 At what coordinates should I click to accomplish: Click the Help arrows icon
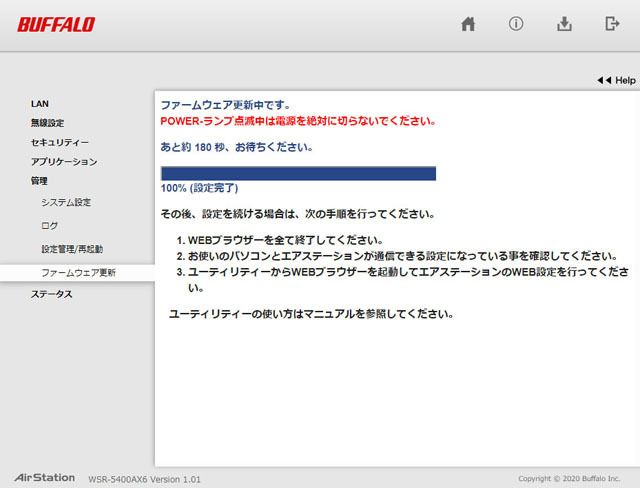click(x=603, y=80)
